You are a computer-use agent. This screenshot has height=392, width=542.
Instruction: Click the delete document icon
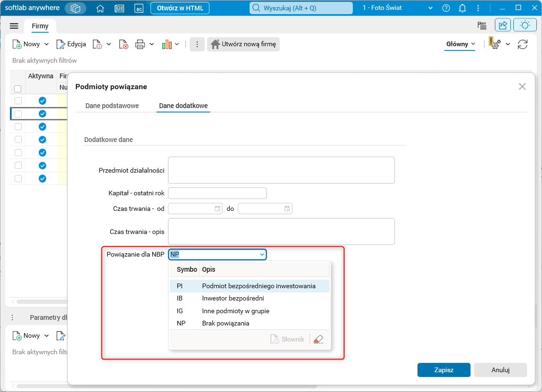[x=124, y=44]
